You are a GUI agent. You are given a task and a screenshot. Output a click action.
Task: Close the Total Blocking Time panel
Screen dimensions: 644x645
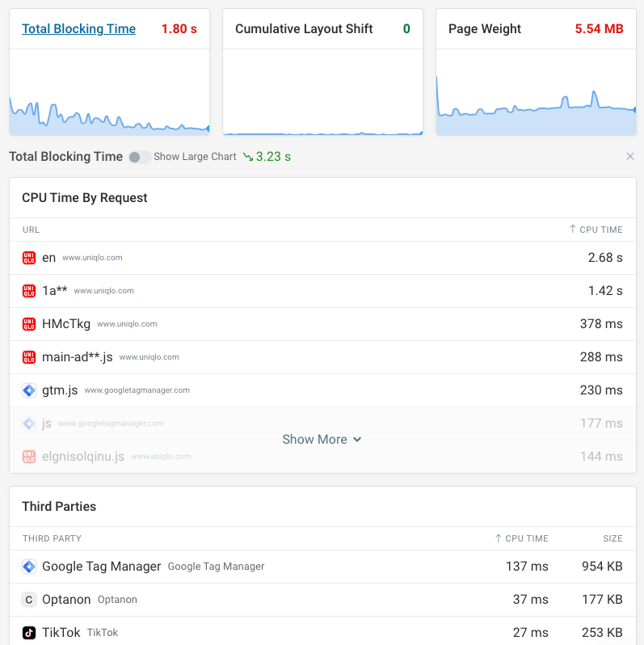point(630,156)
